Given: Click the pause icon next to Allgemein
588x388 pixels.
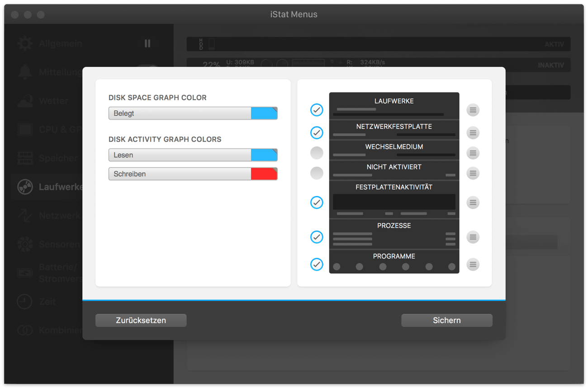Looking at the screenshot, I should [147, 43].
